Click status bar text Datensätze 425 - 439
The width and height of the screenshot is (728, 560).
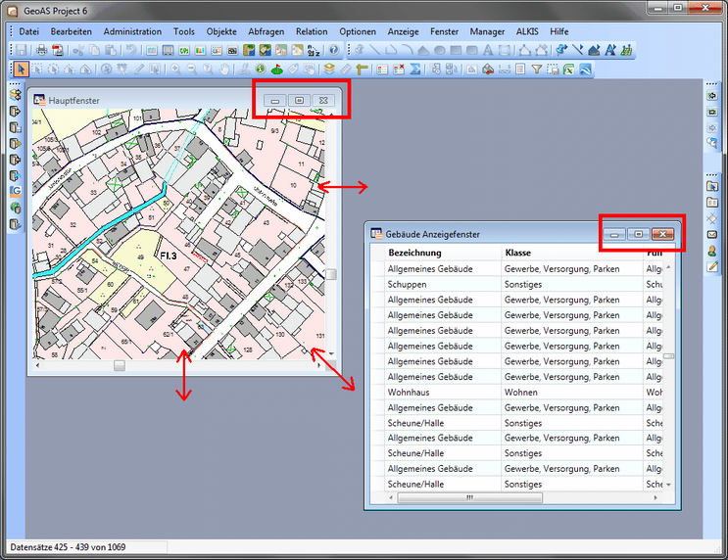click(x=68, y=547)
